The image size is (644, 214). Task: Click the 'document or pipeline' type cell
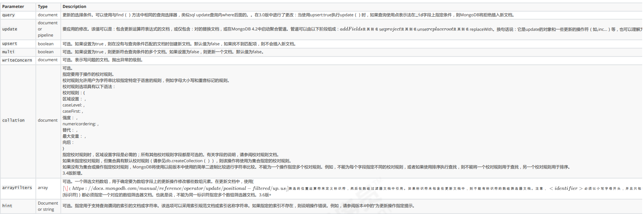coord(48,29)
